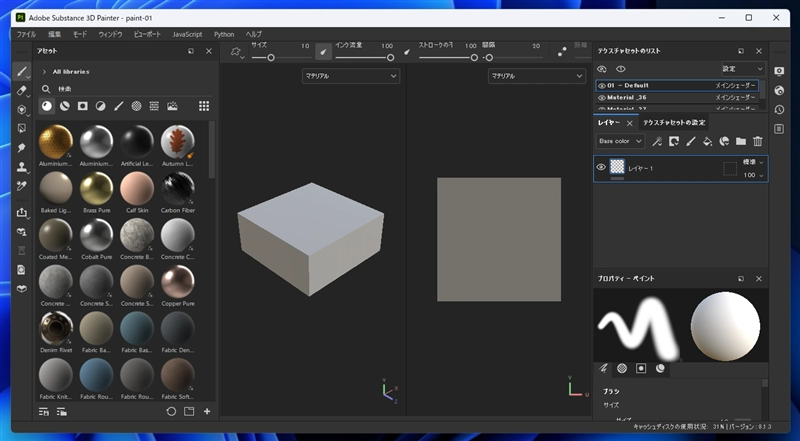Undock the テクスチャセットのリスト panel
This screenshot has height=441, width=800.
(741, 51)
